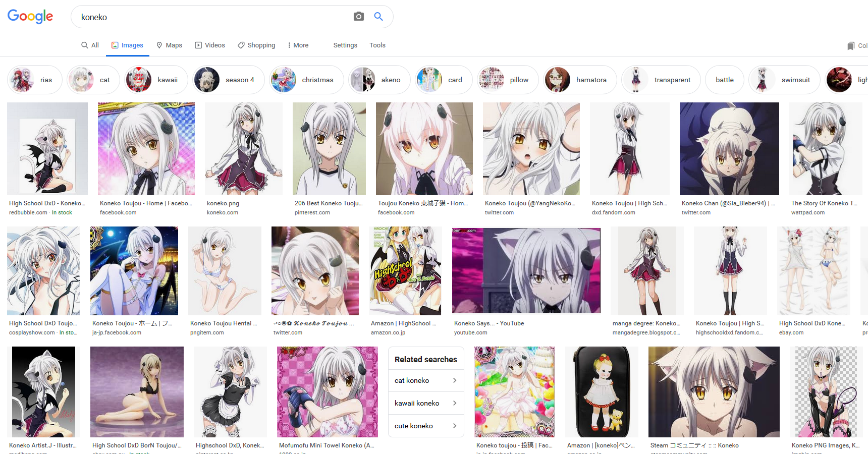The height and width of the screenshot is (454, 868).
Task: Click the 'Koneko toujou - 投稿 | Fac' caption
Action: click(x=514, y=445)
